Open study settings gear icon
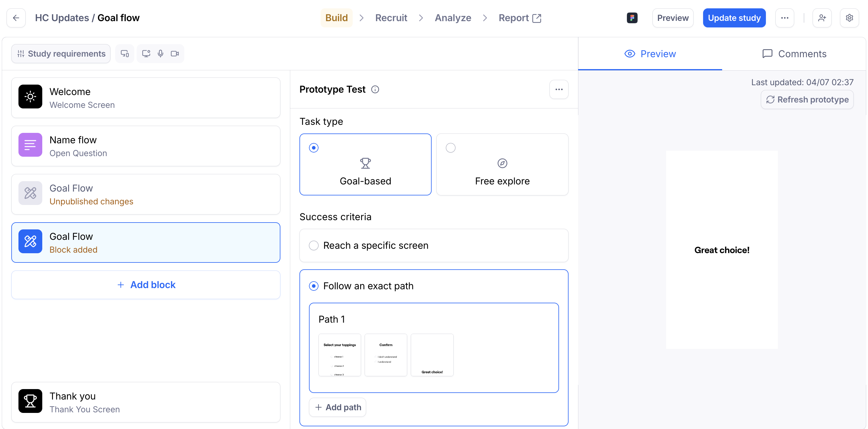The image size is (868, 429). [849, 18]
